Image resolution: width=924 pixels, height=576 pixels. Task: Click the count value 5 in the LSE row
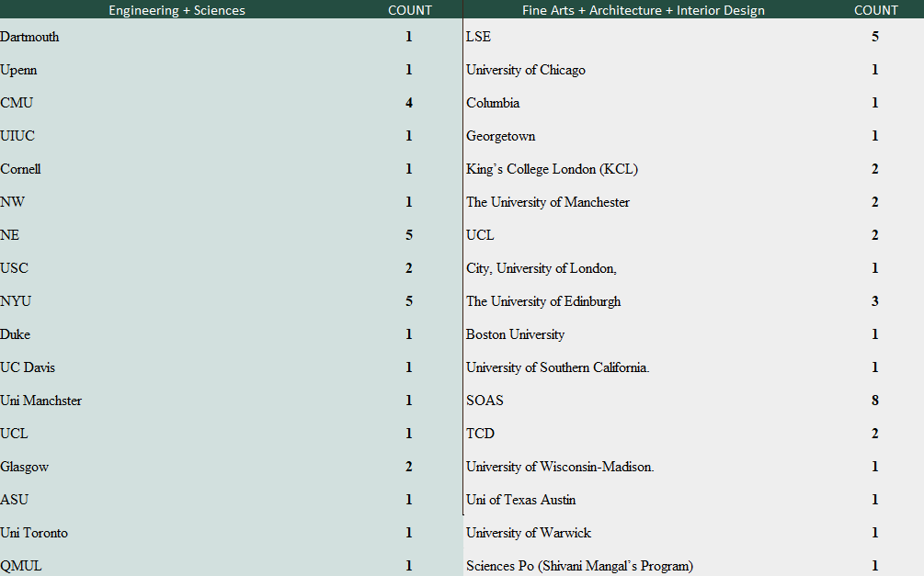(x=875, y=37)
